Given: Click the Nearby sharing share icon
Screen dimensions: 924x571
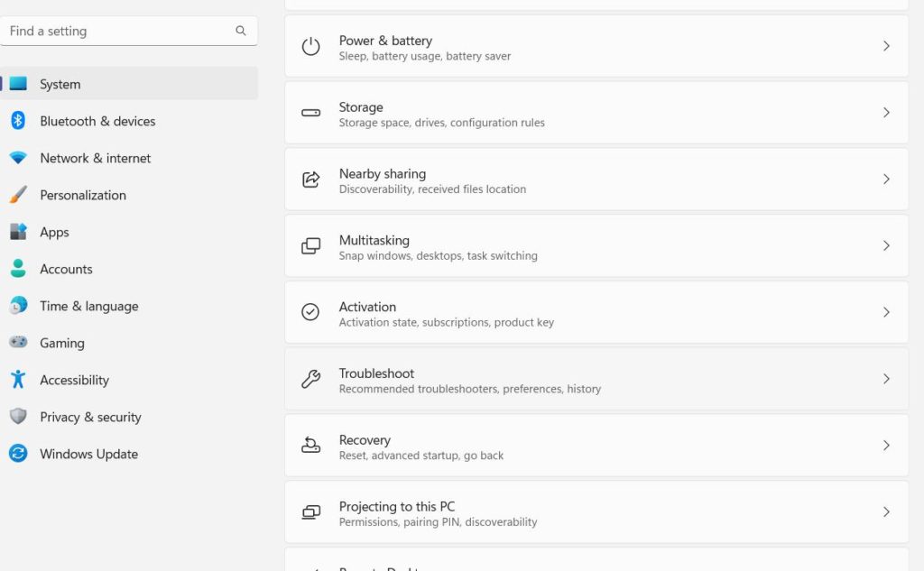Looking at the screenshot, I should point(310,180).
